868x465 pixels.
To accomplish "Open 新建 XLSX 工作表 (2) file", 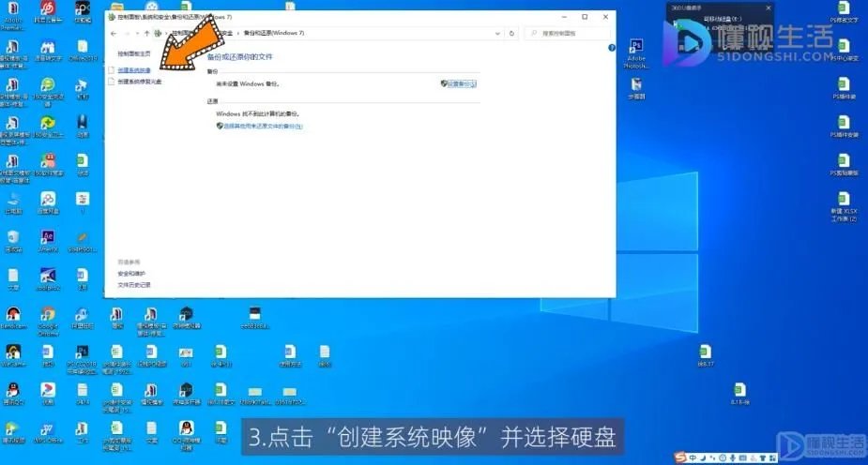I will tap(844, 206).
